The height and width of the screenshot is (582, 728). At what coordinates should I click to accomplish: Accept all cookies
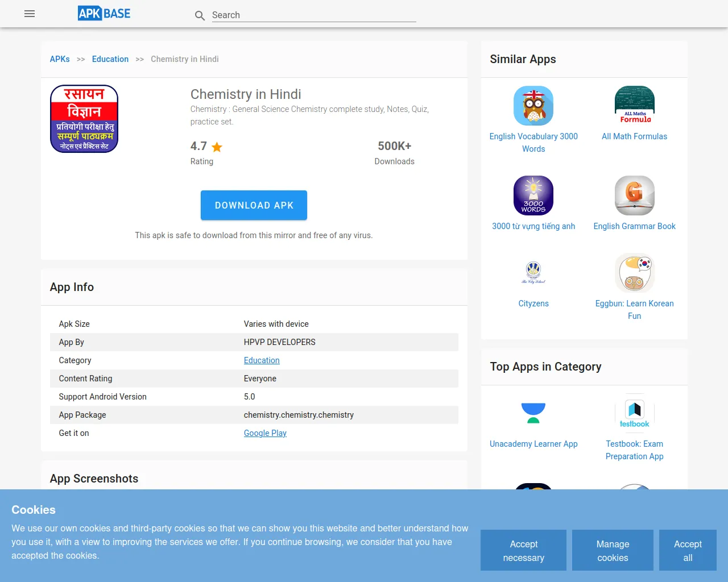click(688, 550)
